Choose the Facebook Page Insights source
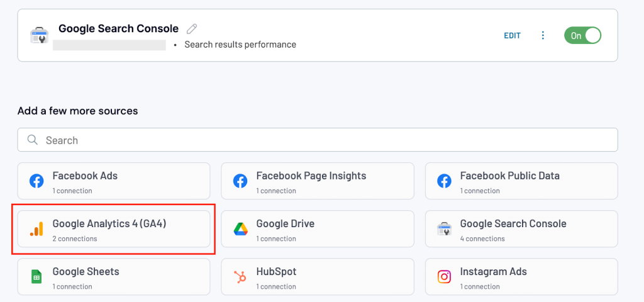644x302 pixels. tap(318, 181)
